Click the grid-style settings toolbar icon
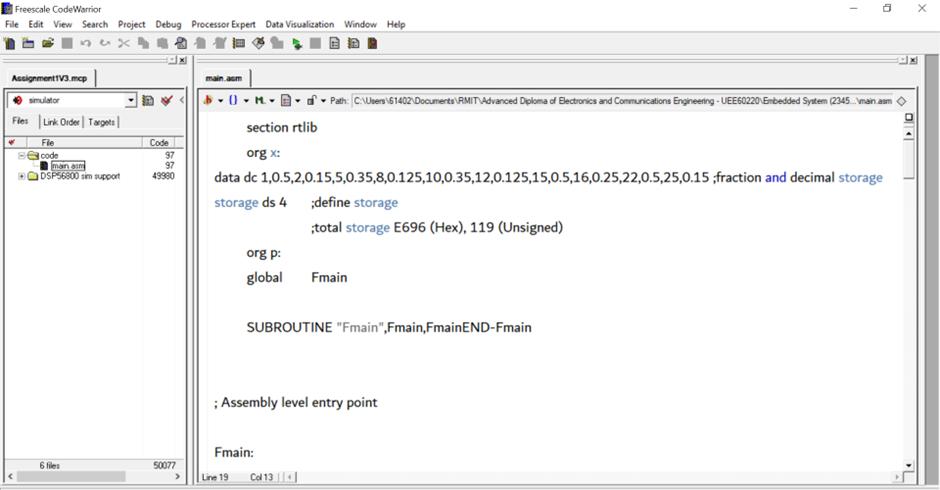 click(239, 43)
